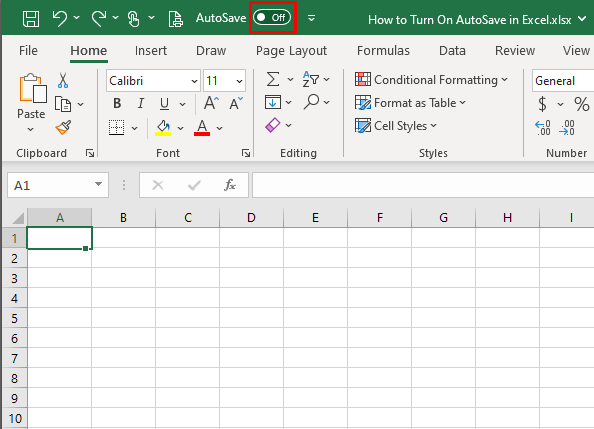Decrease font size with small A
The image size is (594, 429).
pyautogui.click(x=236, y=103)
